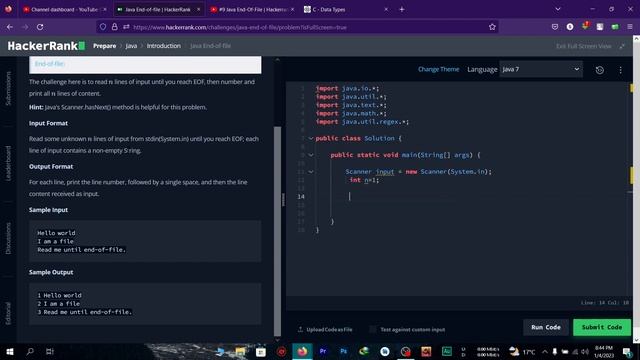The image size is (640, 360).
Task: Click Exit Full Screen View
Action: tap(584, 46)
